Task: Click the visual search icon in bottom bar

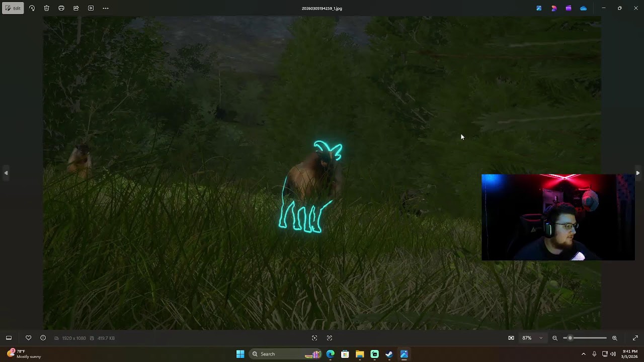Action: pyautogui.click(x=314, y=338)
